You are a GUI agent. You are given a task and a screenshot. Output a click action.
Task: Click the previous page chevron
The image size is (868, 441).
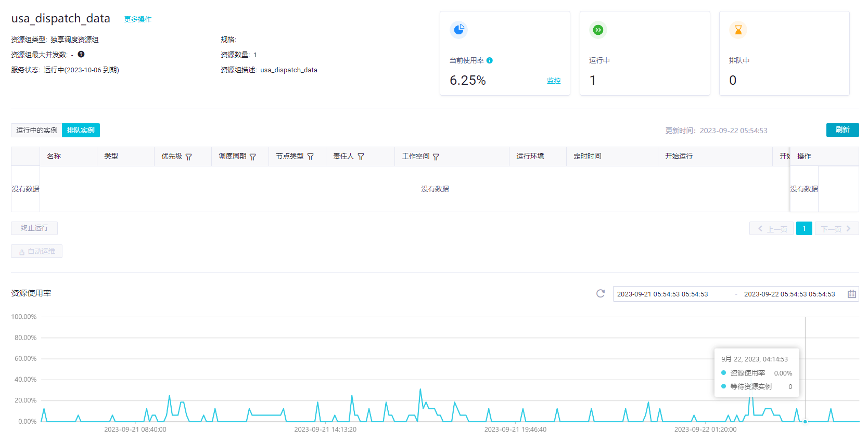point(760,228)
